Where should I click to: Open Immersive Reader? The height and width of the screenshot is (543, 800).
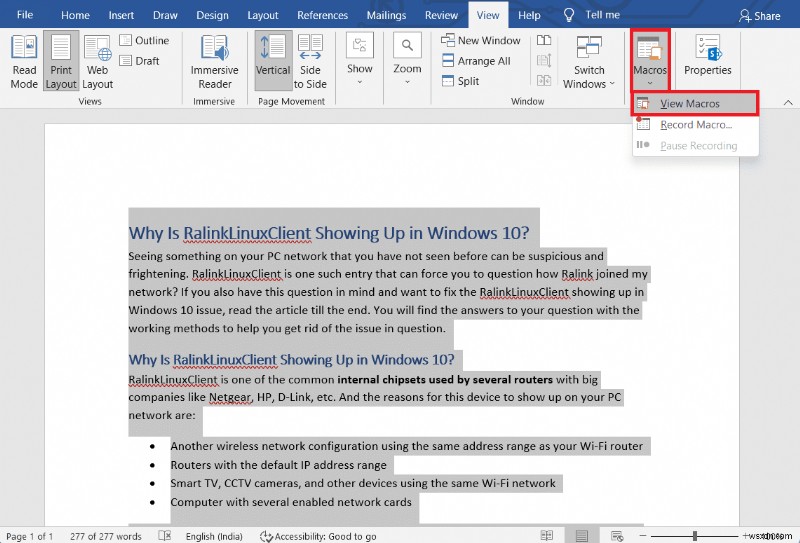pos(214,60)
